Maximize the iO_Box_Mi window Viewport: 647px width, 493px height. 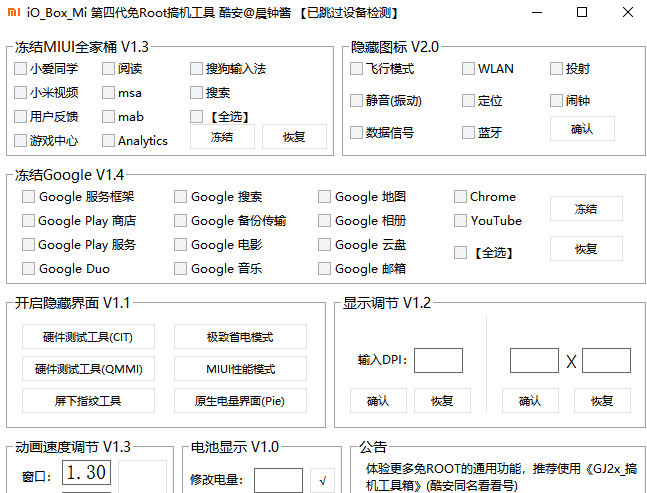[582, 12]
